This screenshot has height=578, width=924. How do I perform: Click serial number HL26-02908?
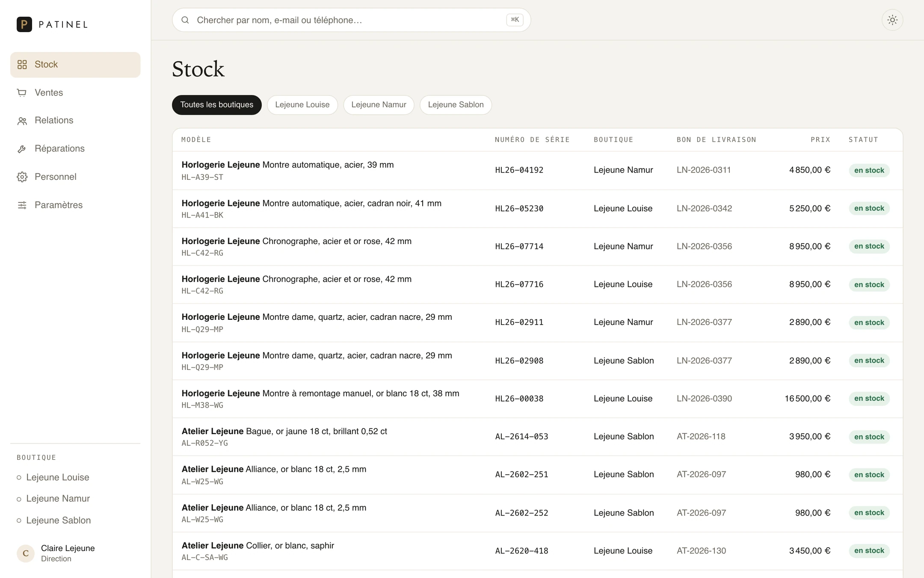point(519,361)
